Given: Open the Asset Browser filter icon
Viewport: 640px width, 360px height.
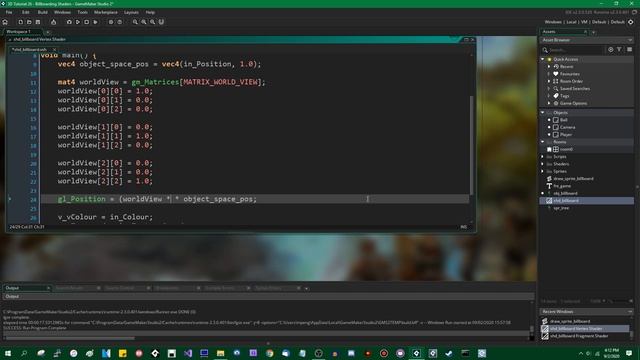Looking at the screenshot, I should pos(619,49).
